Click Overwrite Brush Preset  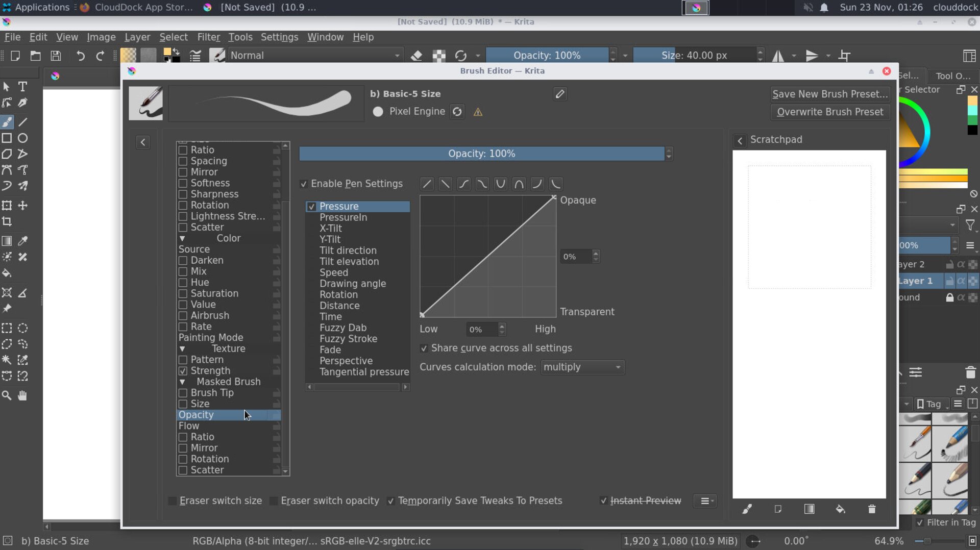tap(829, 112)
